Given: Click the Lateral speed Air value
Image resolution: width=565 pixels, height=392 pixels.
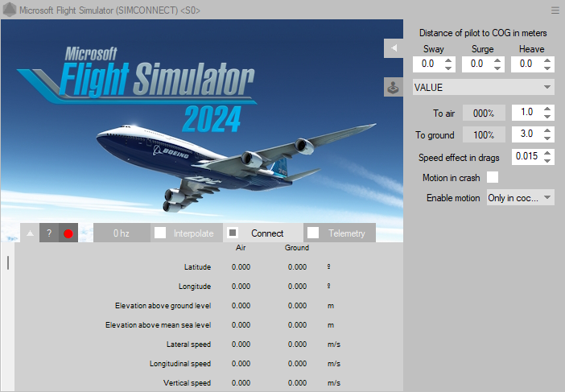Looking at the screenshot, I should click(x=241, y=345).
